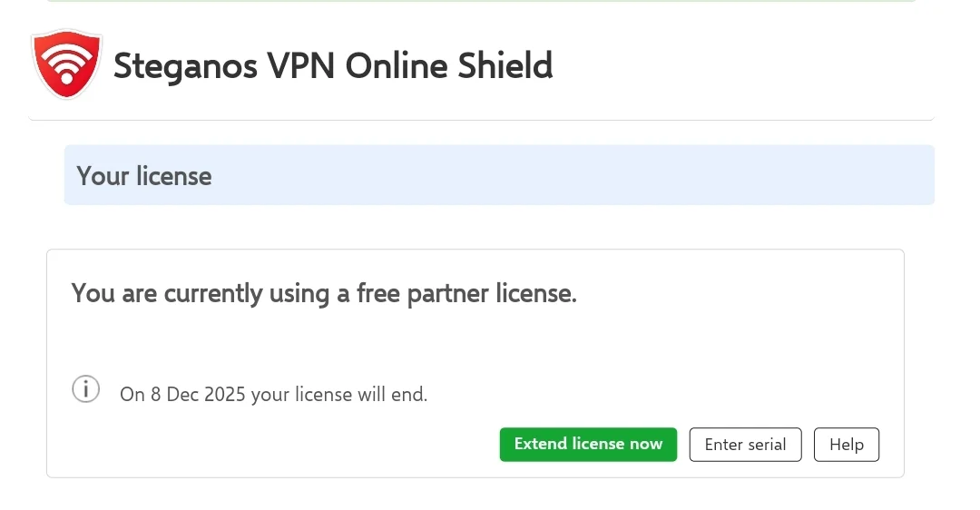Select the 8 Dec 2025 expiry date

click(198, 395)
